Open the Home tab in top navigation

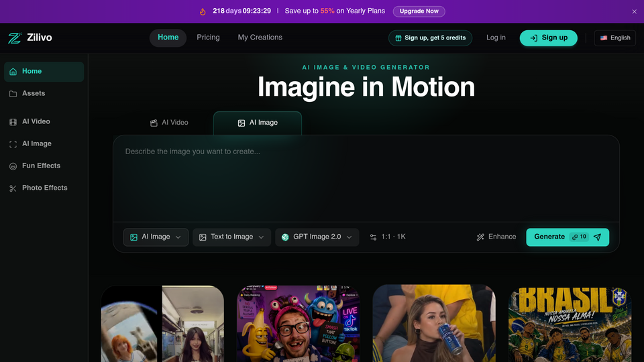click(x=168, y=38)
